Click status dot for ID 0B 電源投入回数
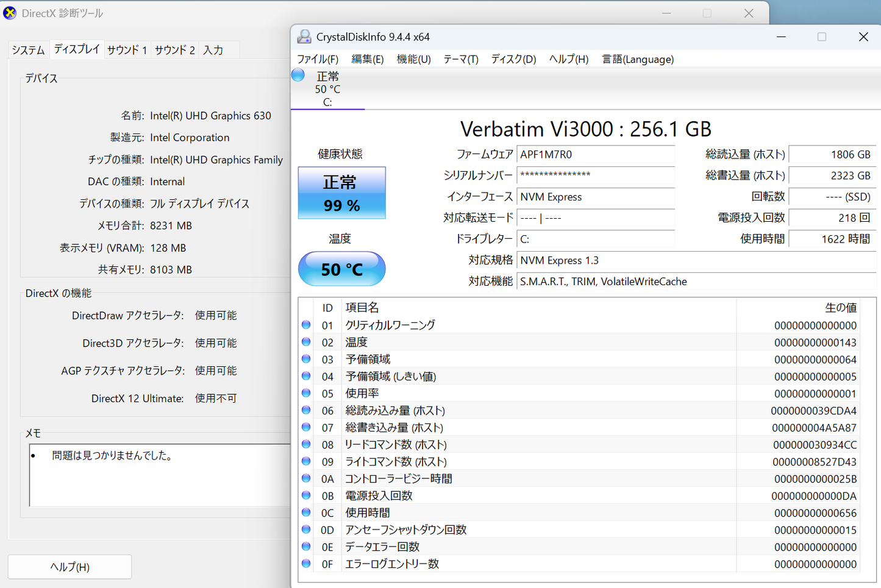Image resolution: width=881 pixels, height=588 pixels. [306, 495]
